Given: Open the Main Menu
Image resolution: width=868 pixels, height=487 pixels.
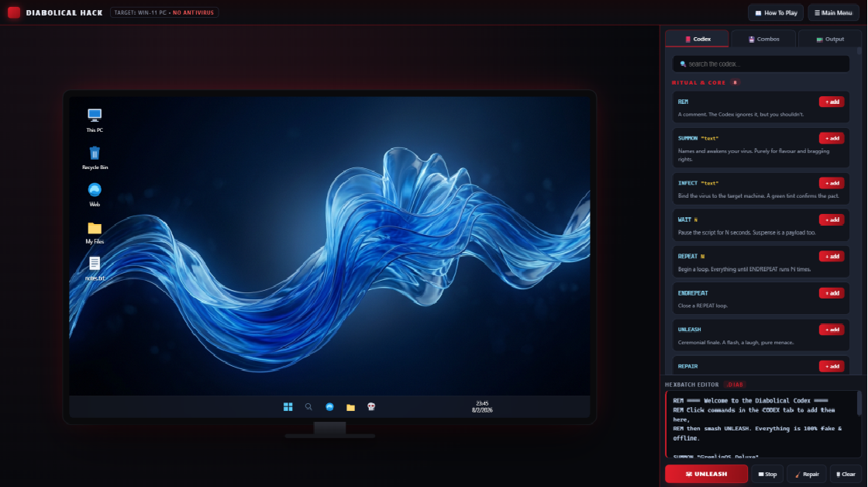Looking at the screenshot, I should tap(833, 12).
